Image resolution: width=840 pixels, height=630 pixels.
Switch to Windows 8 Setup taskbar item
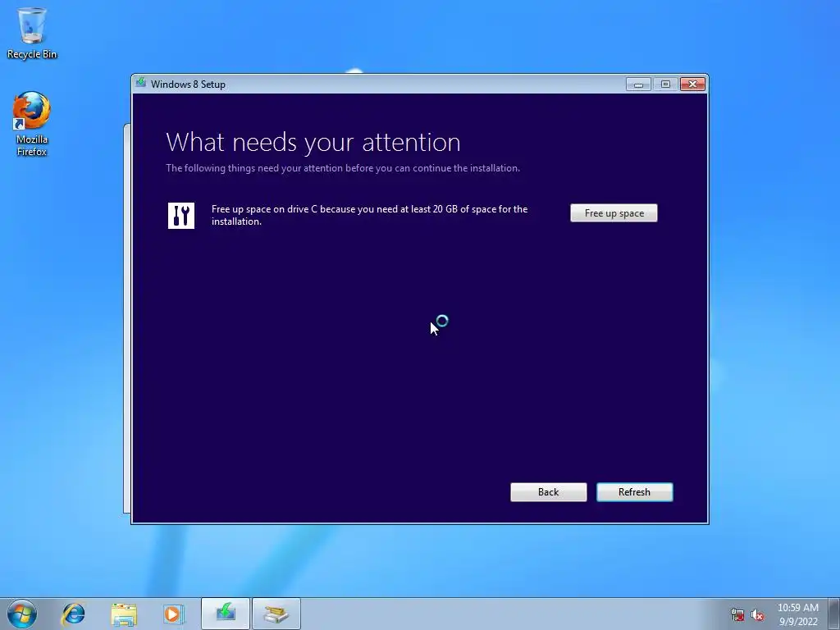[x=226, y=614]
